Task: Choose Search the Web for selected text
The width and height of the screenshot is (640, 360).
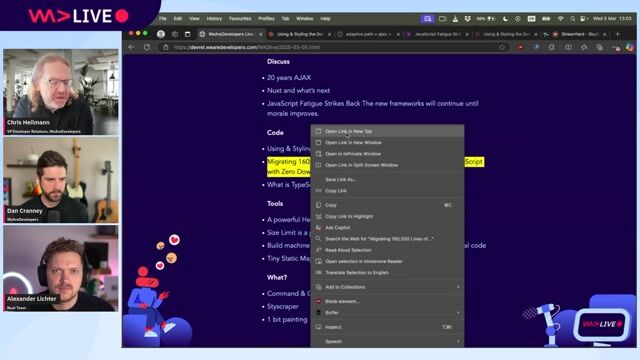Action: pyautogui.click(x=387, y=239)
